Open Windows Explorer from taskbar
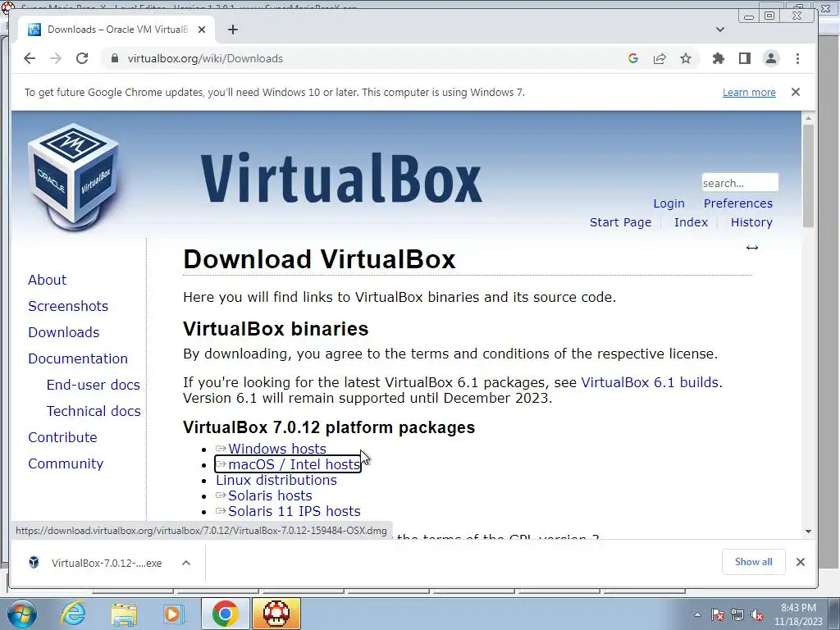 click(x=124, y=614)
